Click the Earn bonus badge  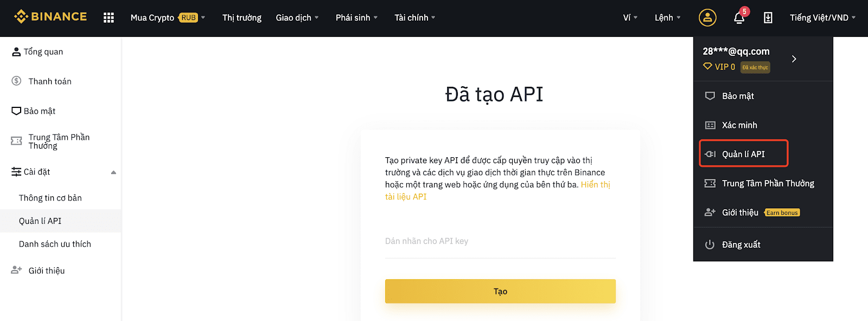(x=782, y=213)
